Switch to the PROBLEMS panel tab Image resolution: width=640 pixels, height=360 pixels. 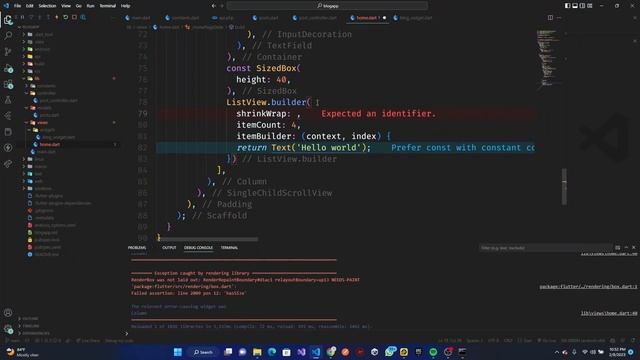click(x=137, y=247)
